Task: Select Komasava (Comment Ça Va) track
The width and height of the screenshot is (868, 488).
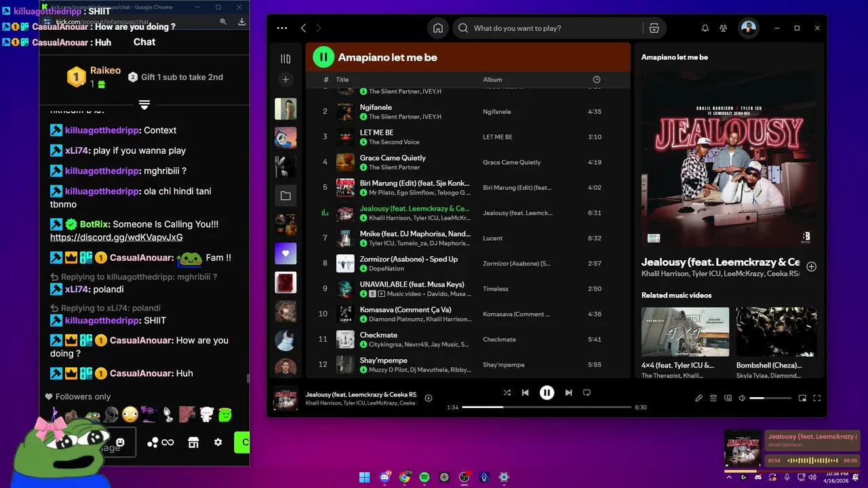Action: (x=468, y=314)
